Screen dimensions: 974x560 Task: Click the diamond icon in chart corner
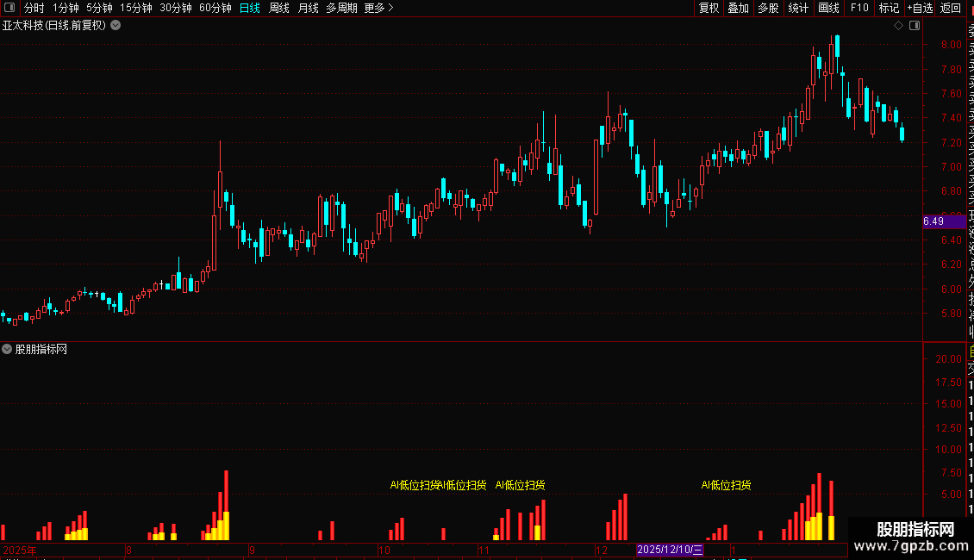898,26
